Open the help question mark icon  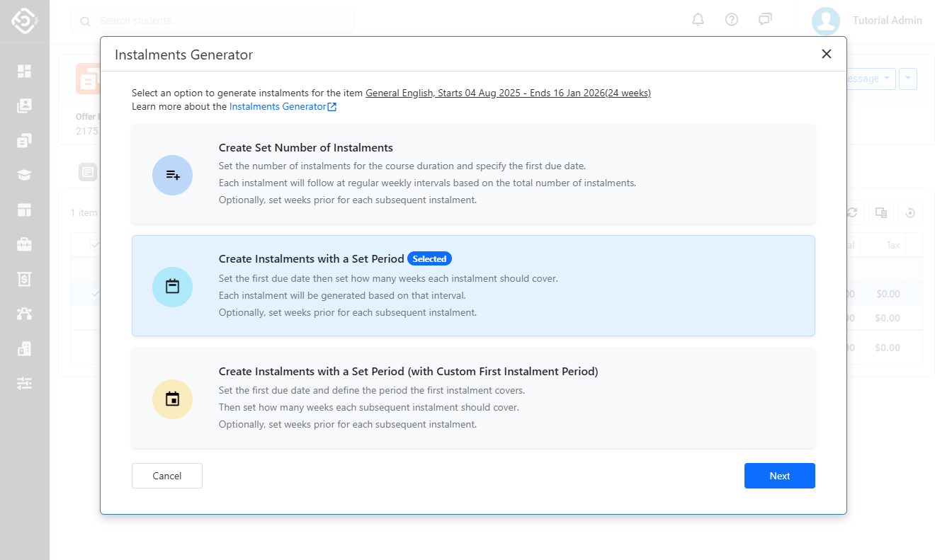732,20
